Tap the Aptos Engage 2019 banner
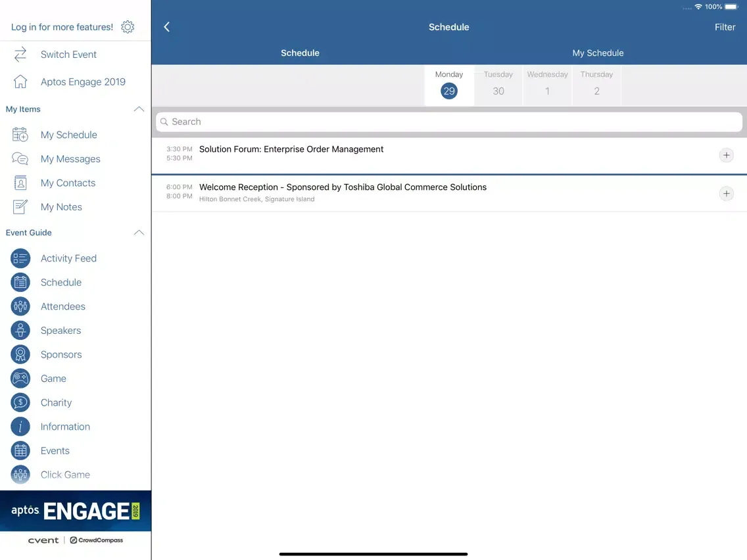The width and height of the screenshot is (747, 560). [x=76, y=511]
